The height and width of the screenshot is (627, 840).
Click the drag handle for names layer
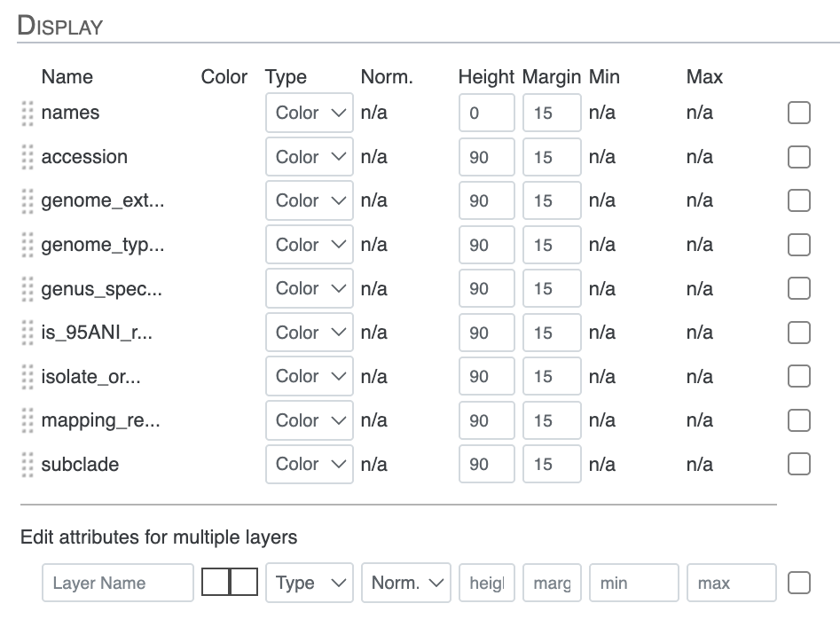[x=27, y=114]
